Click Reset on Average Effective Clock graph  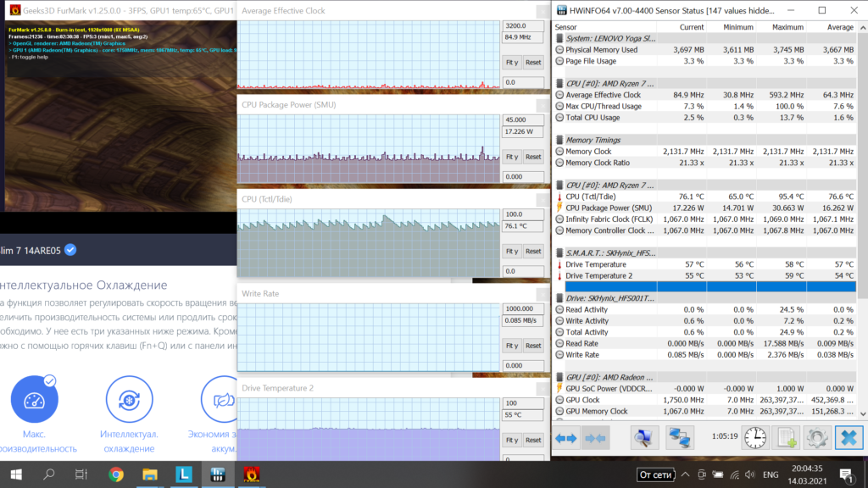(533, 63)
